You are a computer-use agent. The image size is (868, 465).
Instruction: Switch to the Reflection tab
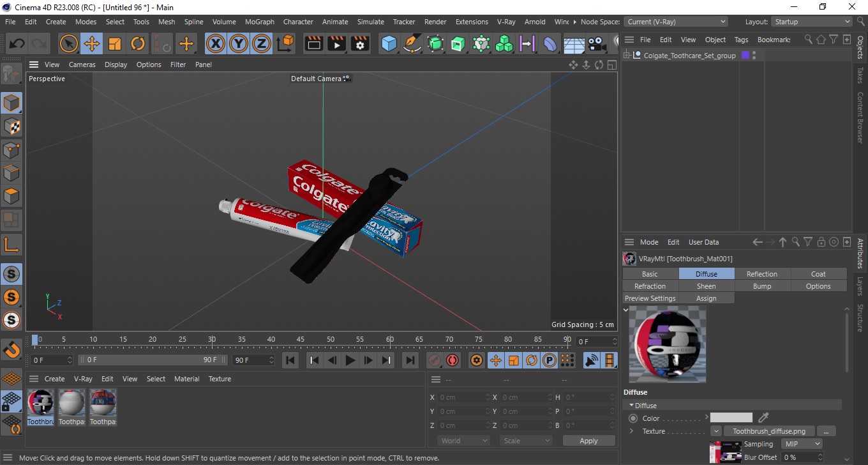(762, 274)
